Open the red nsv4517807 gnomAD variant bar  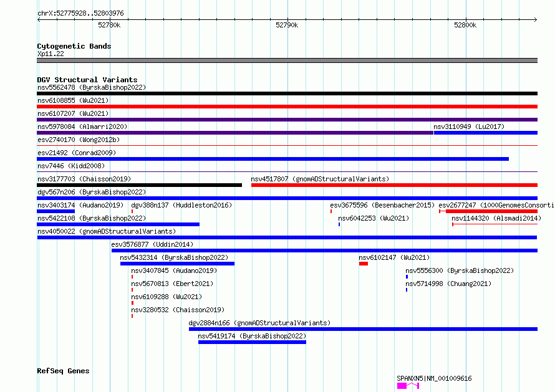coord(394,185)
